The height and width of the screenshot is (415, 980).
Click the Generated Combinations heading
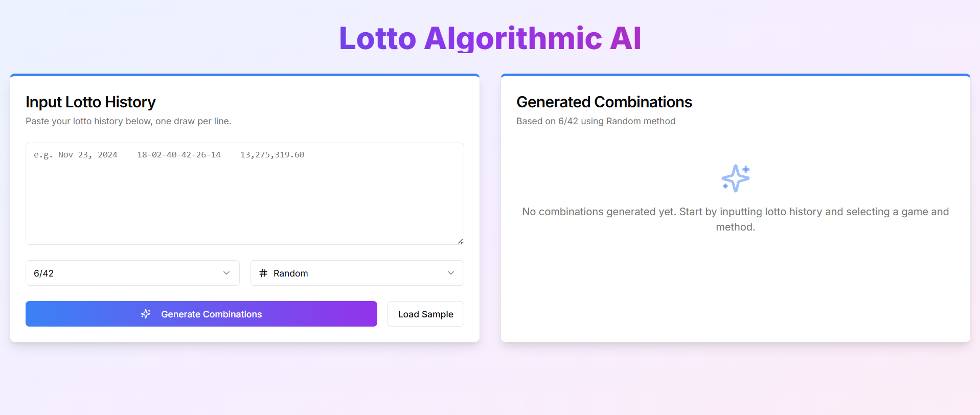click(x=604, y=102)
